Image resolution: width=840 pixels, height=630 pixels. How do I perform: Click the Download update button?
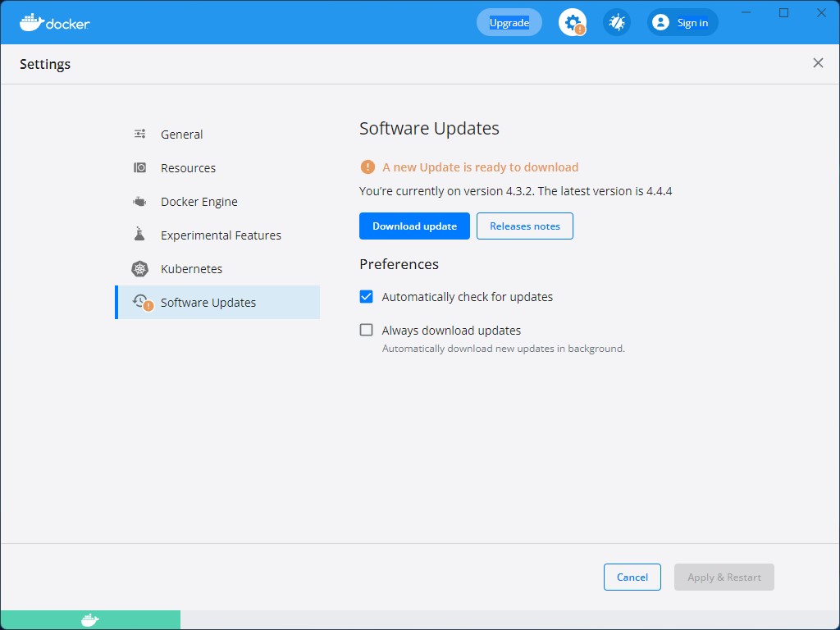click(414, 226)
